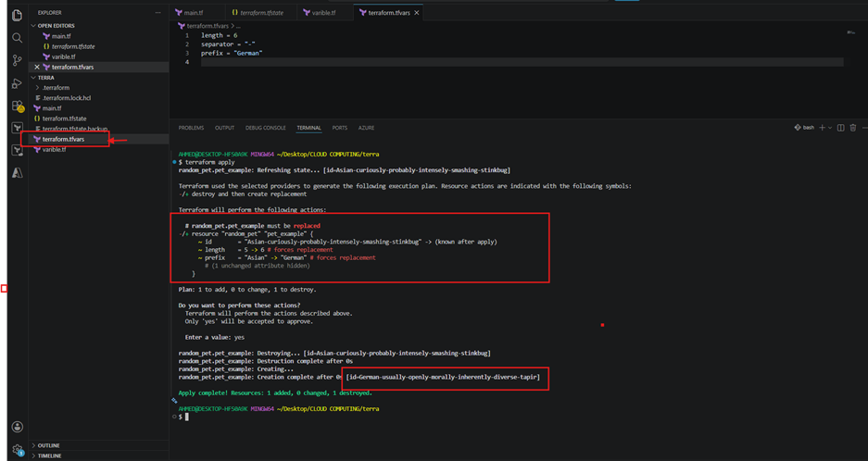Add a new terminal with plus icon
868x461 pixels.
[x=822, y=128]
